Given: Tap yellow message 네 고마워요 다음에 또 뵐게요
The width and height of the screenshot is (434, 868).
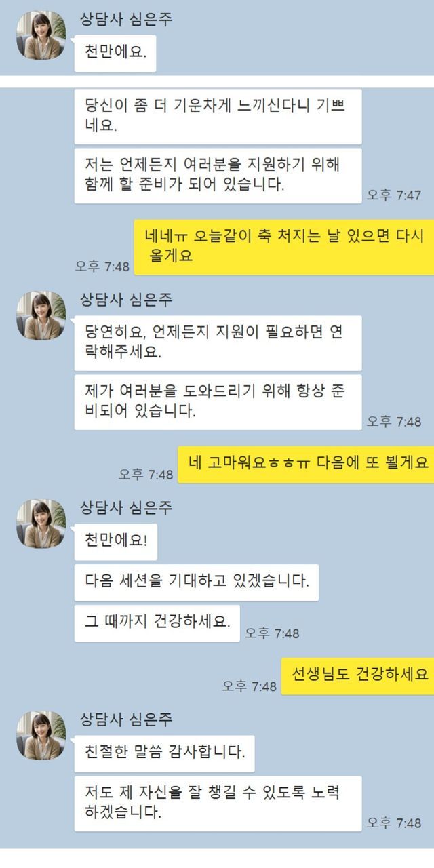Looking at the screenshot, I should (x=306, y=465).
